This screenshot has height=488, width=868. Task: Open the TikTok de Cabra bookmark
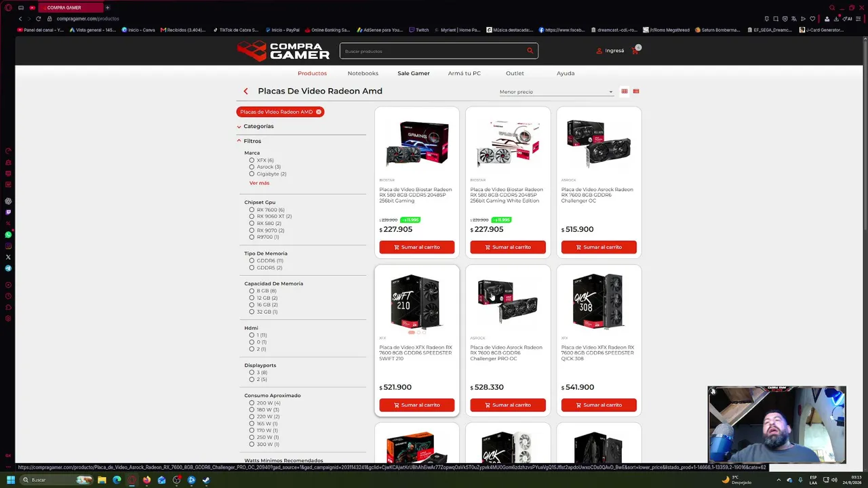pos(235,30)
